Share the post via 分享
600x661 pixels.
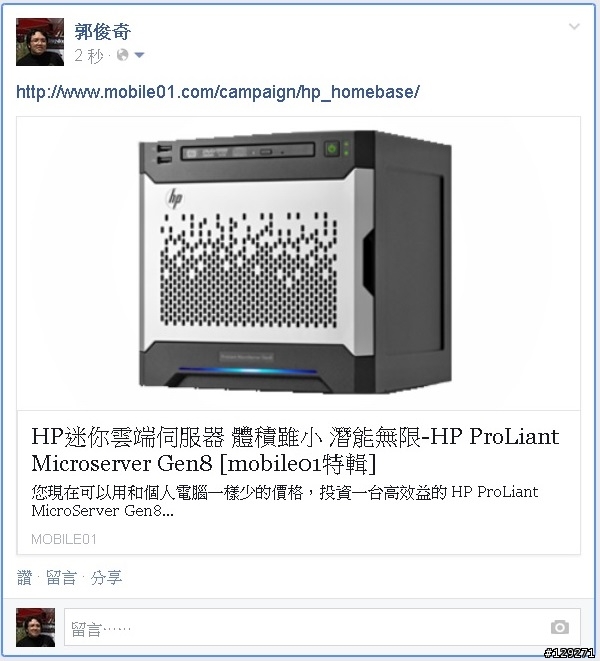106,578
